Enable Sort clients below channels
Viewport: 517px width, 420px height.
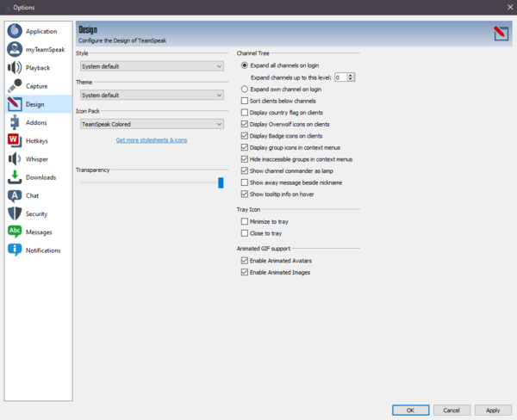tap(245, 101)
